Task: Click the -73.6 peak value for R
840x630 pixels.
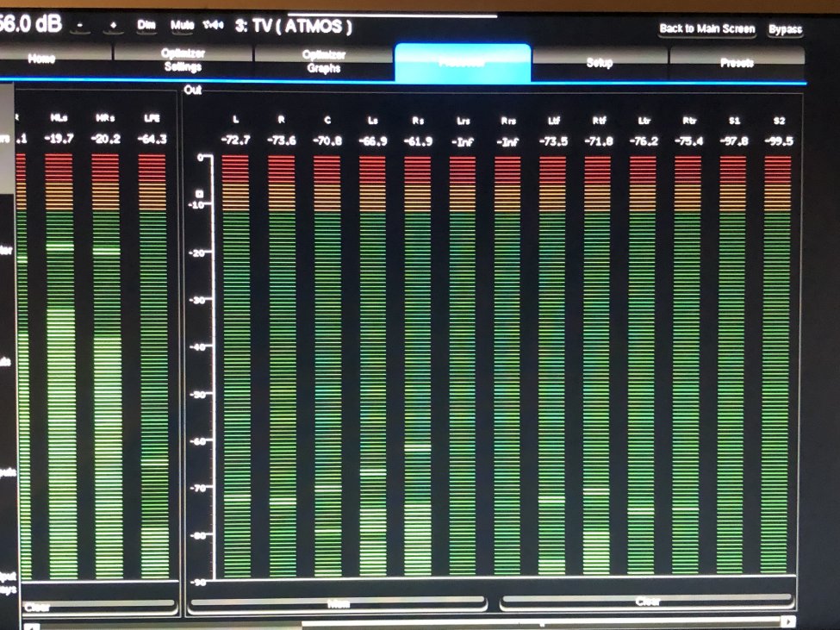Action: (282, 140)
